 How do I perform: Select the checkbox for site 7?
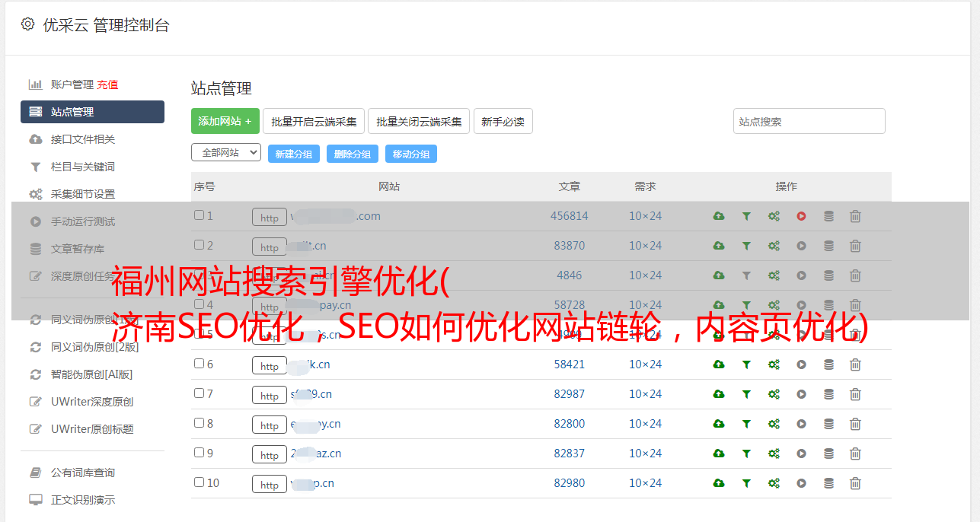pyautogui.click(x=199, y=393)
